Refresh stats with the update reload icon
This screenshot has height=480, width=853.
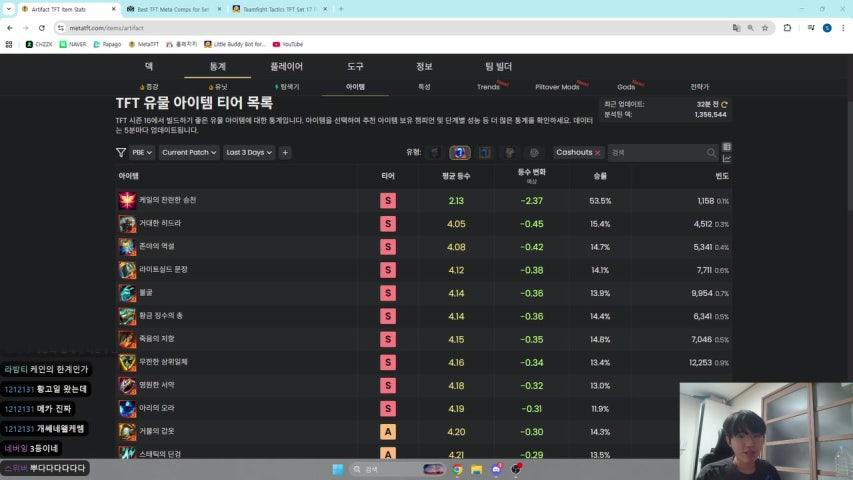724,104
